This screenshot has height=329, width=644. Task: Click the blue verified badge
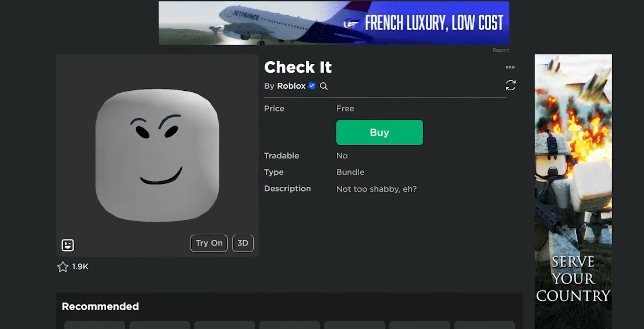click(312, 85)
